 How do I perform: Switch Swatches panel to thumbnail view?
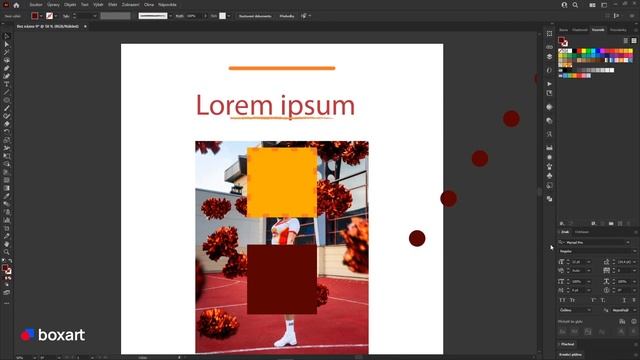point(634,41)
